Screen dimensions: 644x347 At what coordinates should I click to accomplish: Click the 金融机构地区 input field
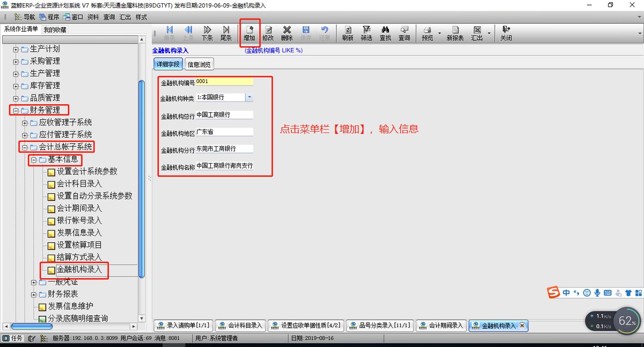click(224, 132)
